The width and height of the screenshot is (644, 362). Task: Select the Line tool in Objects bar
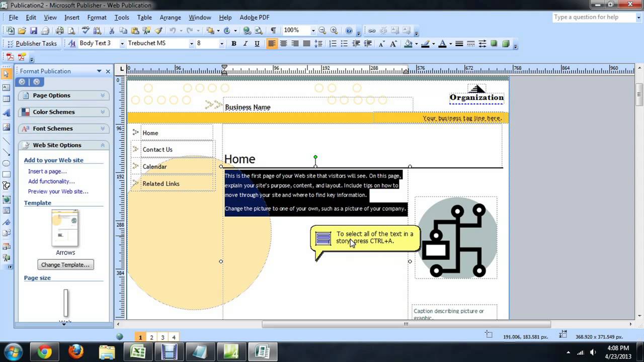click(x=6, y=141)
